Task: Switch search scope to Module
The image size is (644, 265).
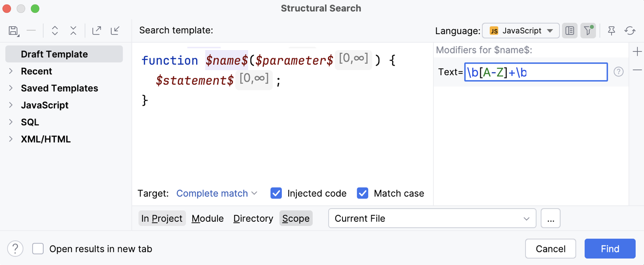Action: coord(208,218)
